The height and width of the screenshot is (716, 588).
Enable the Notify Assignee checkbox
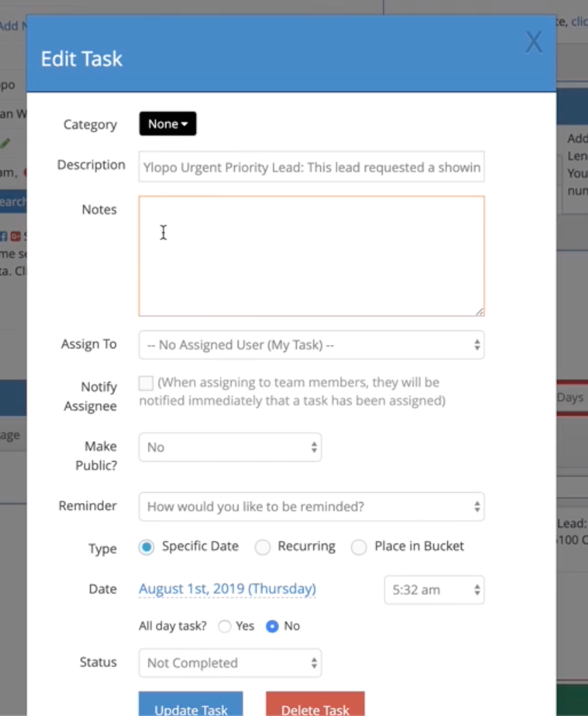coord(146,383)
